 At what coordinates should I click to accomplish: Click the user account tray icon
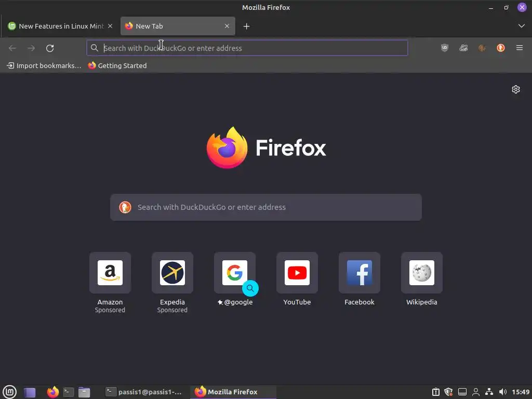pos(476,392)
